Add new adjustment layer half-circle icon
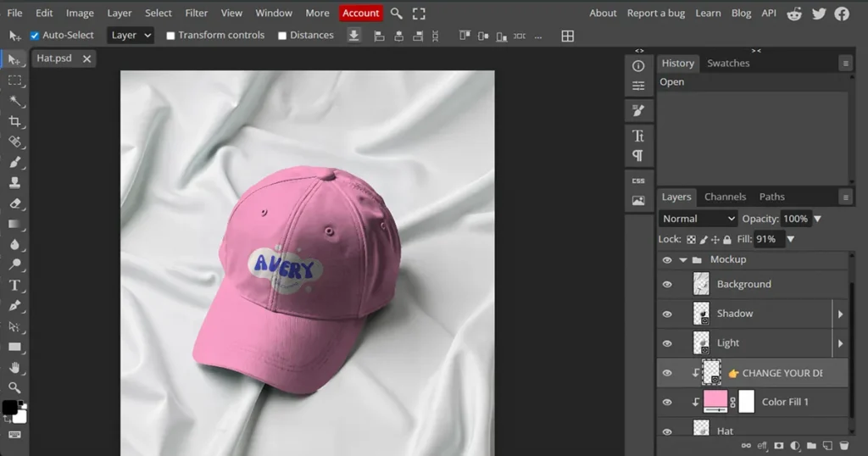This screenshot has width=868, height=456. pos(795,446)
